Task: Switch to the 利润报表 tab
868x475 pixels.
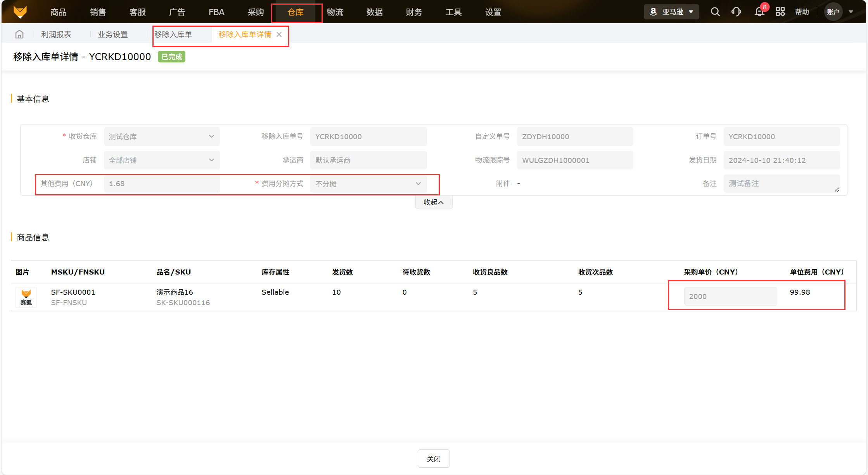Action: click(56, 35)
